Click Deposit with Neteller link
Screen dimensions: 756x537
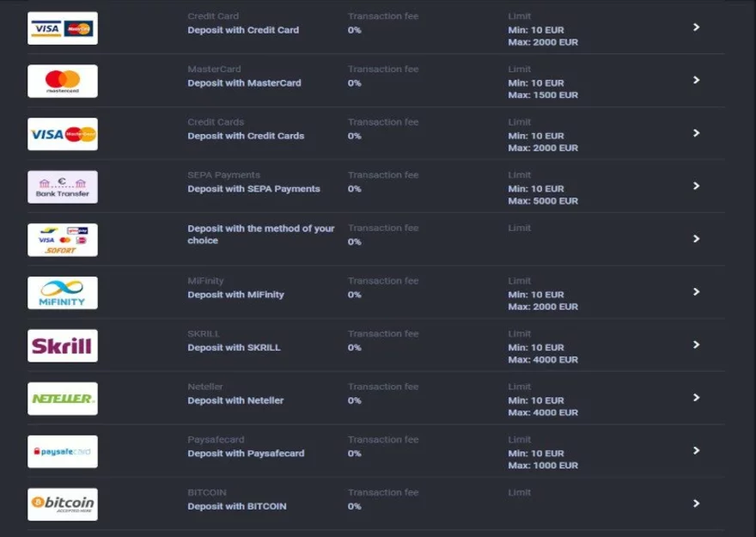pos(235,400)
